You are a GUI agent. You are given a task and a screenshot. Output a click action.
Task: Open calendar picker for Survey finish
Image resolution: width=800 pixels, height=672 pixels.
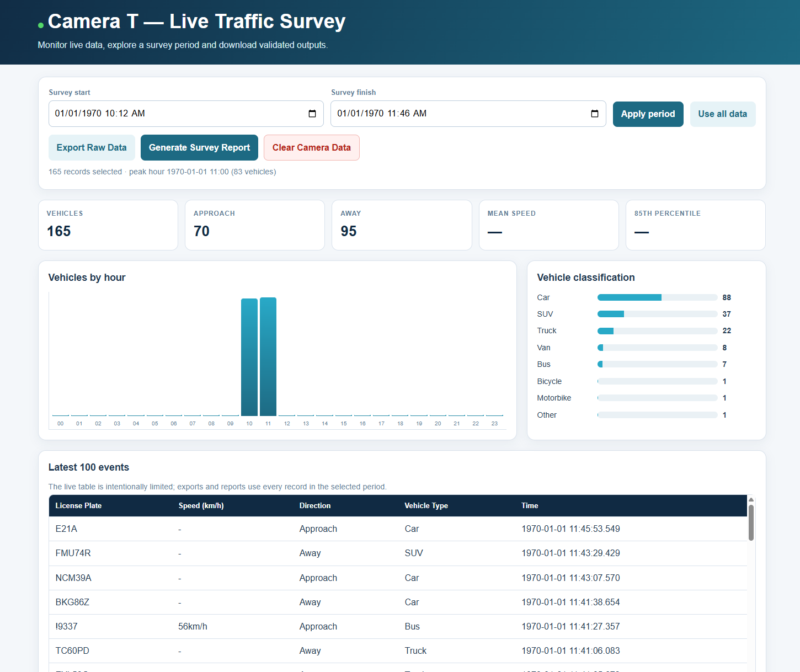point(595,114)
